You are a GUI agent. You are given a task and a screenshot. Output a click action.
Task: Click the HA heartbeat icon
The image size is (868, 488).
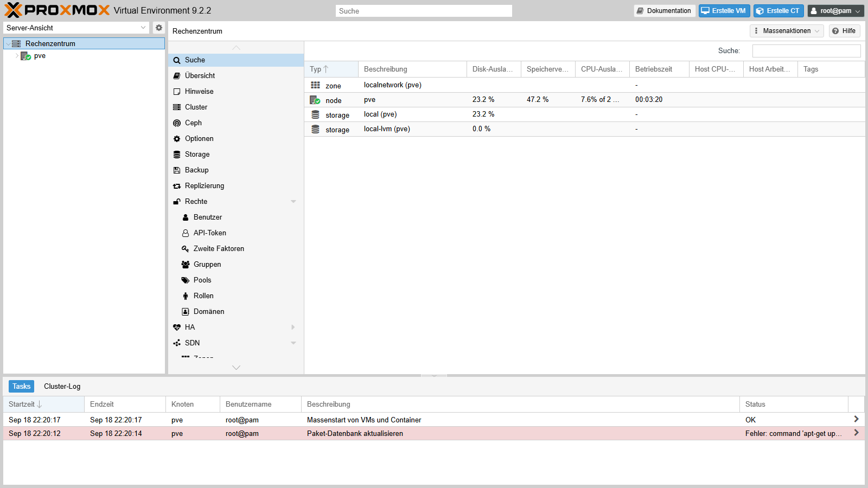click(177, 328)
